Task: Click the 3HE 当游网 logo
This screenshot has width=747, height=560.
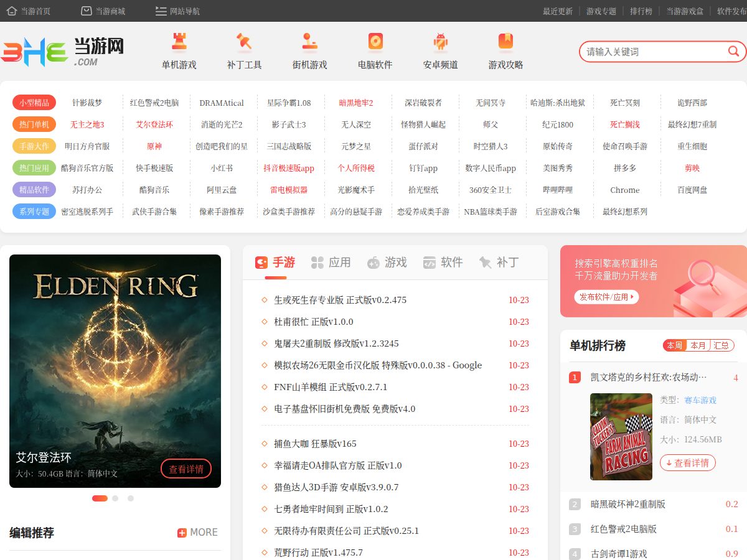Action: [x=63, y=52]
